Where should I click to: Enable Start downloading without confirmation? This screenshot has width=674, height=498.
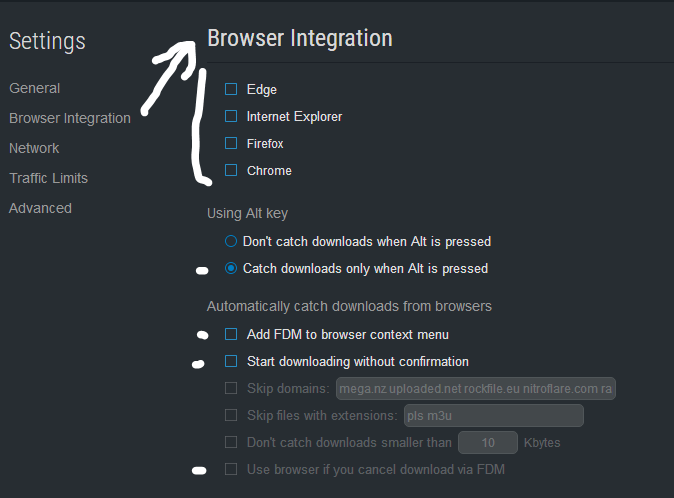tap(231, 361)
